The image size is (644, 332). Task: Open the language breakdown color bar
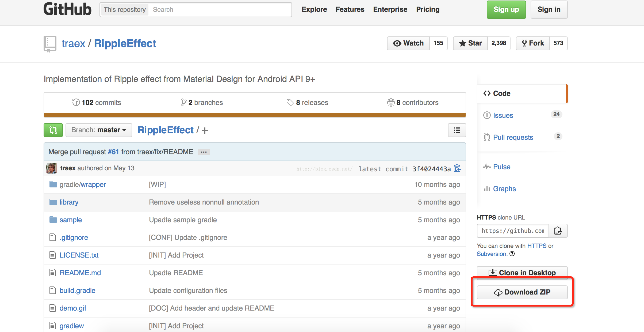(255, 115)
